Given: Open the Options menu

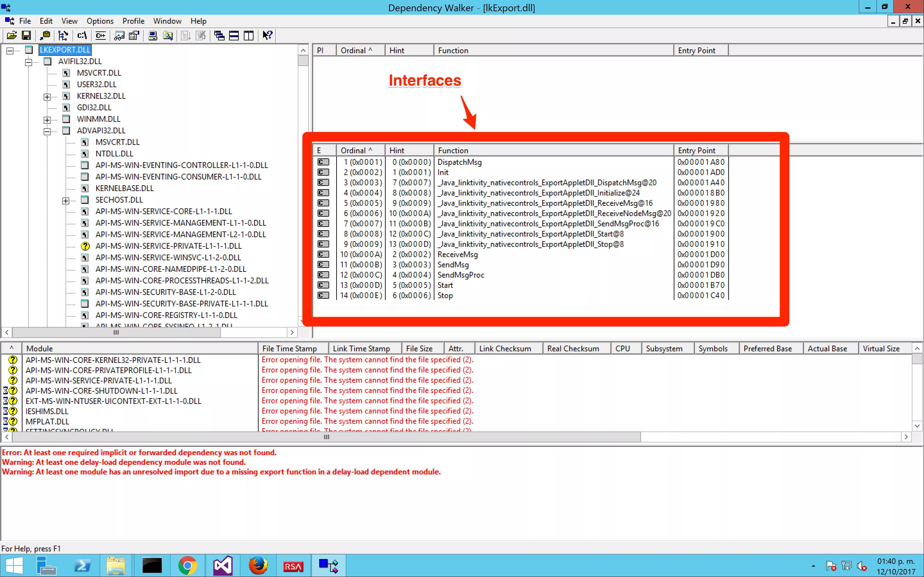Looking at the screenshot, I should coord(100,21).
